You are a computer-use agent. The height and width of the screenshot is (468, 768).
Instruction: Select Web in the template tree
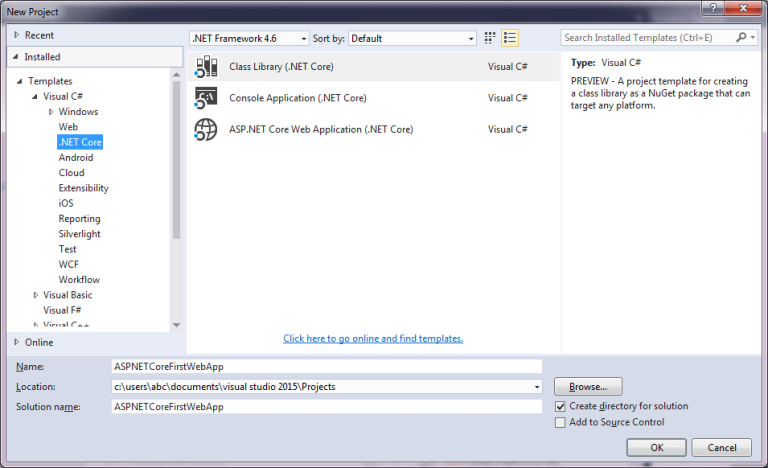point(68,127)
